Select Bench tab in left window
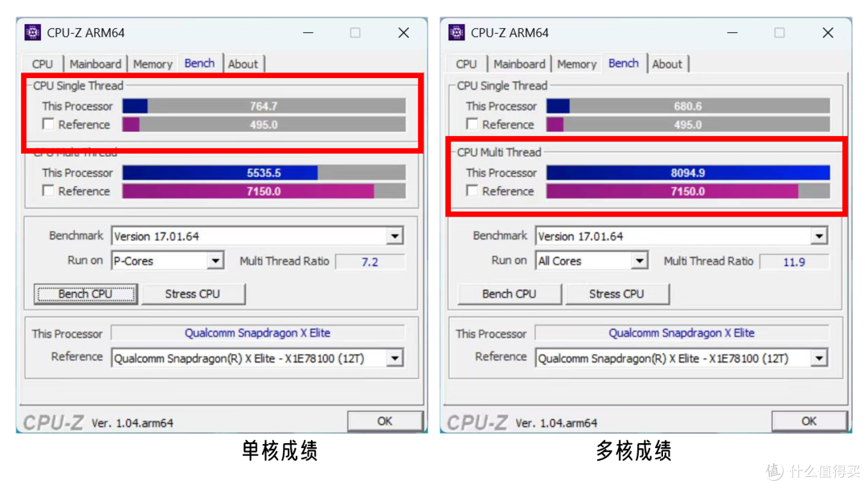The image size is (868, 489). (199, 63)
